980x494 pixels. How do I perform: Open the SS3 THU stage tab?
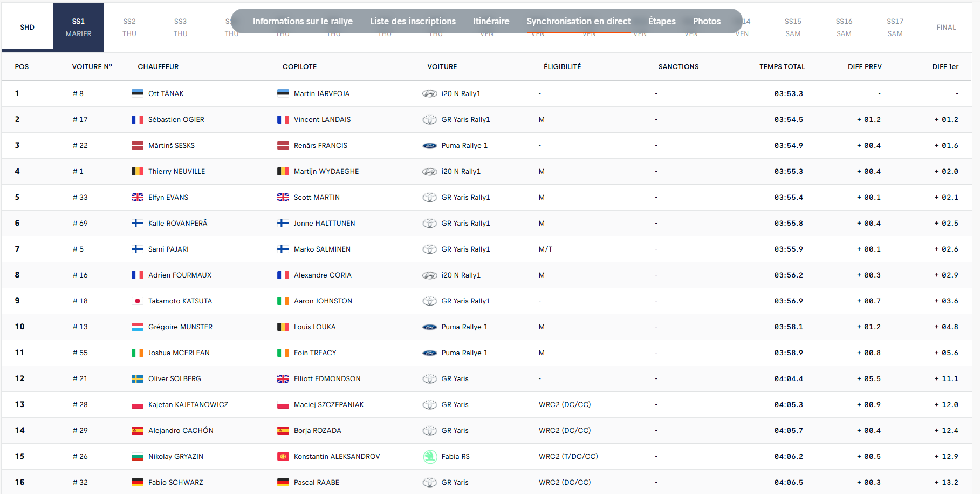181,27
